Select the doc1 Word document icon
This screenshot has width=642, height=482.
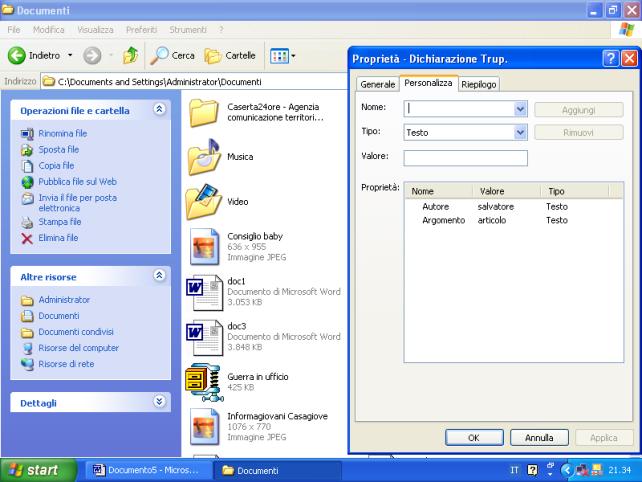point(204,292)
